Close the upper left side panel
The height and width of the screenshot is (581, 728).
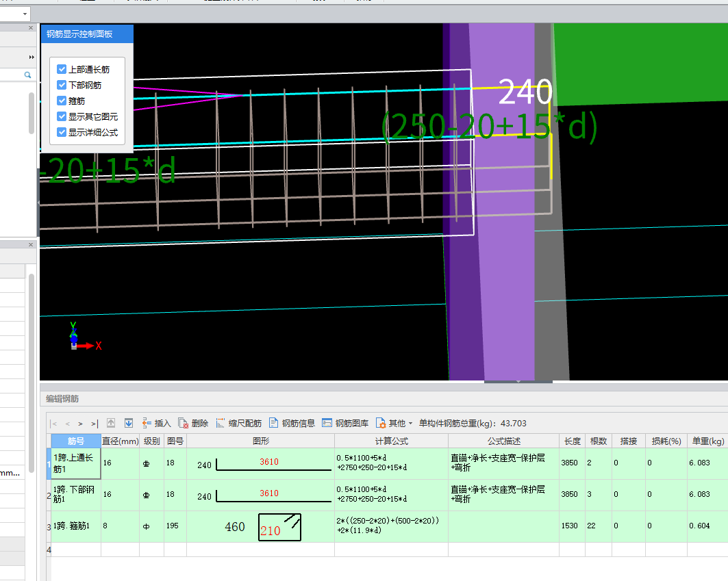tap(31, 28)
